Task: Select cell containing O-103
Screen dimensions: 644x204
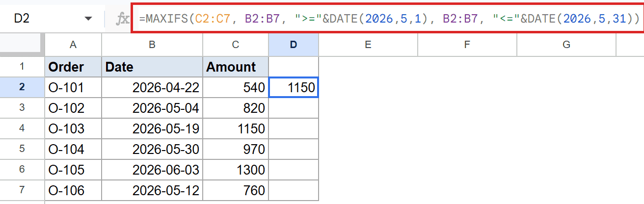Action: [73, 128]
